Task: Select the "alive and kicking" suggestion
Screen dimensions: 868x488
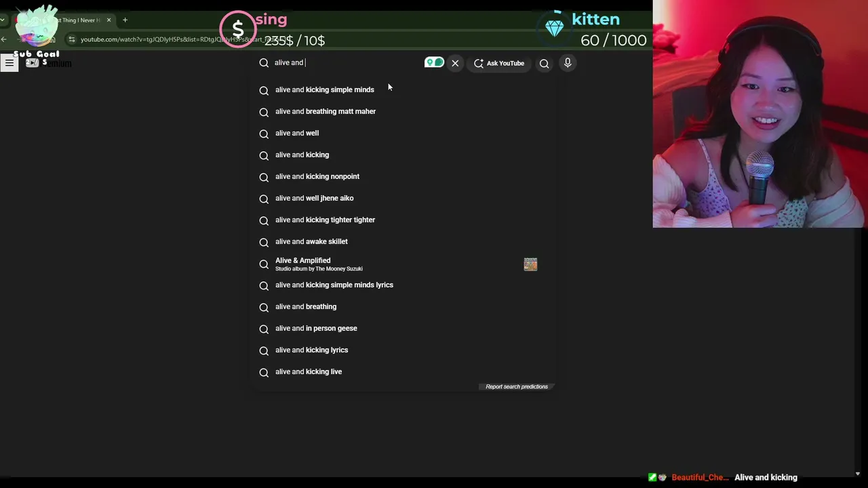Action: point(404,155)
